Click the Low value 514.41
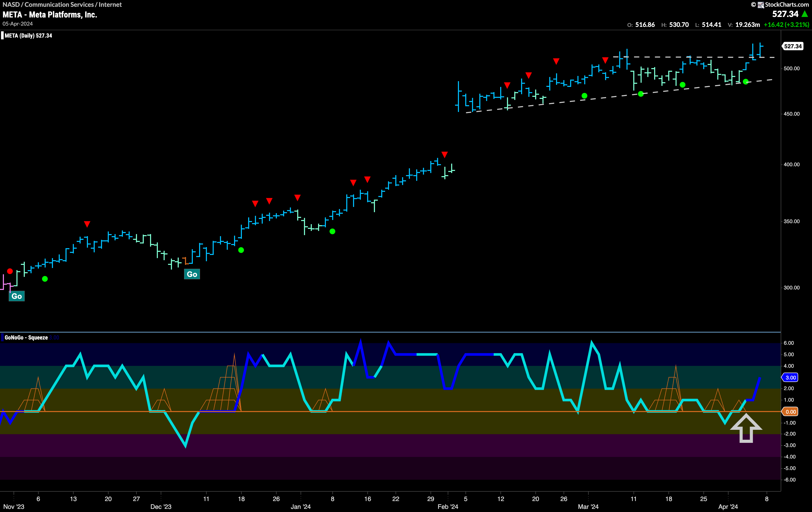This screenshot has width=812, height=512. click(x=712, y=25)
